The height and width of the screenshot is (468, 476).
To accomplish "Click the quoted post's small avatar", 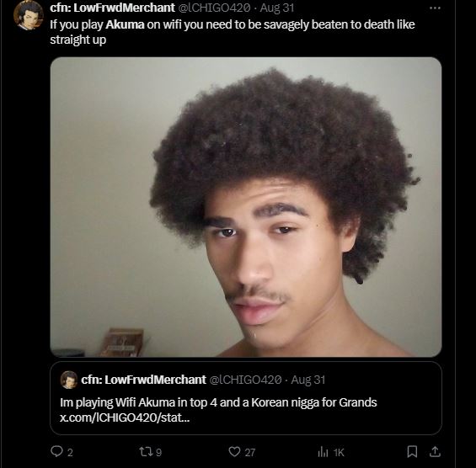I will [69, 380].
